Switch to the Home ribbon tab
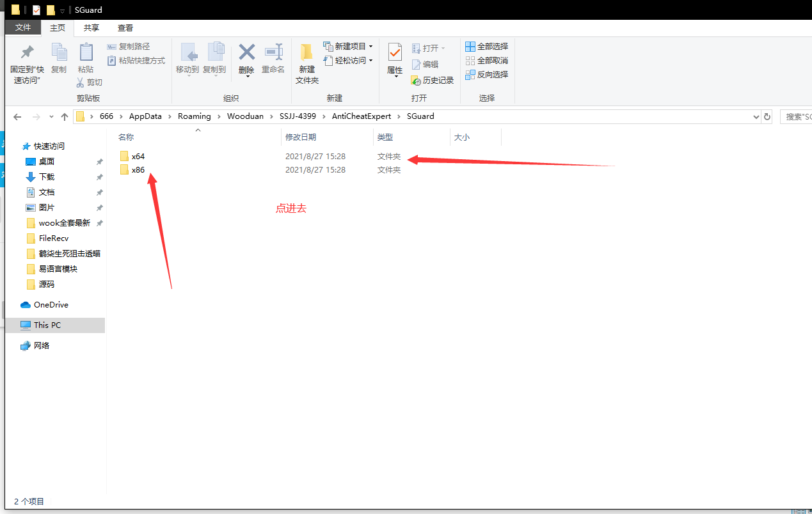Image resolution: width=812 pixels, height=514 pixels. pos(58,27)
